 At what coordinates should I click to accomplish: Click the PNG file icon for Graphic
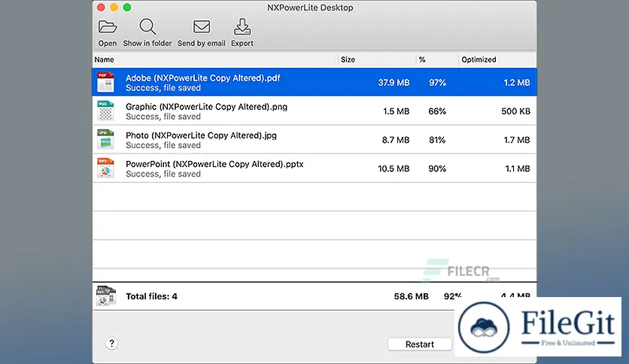coord(105,111)
